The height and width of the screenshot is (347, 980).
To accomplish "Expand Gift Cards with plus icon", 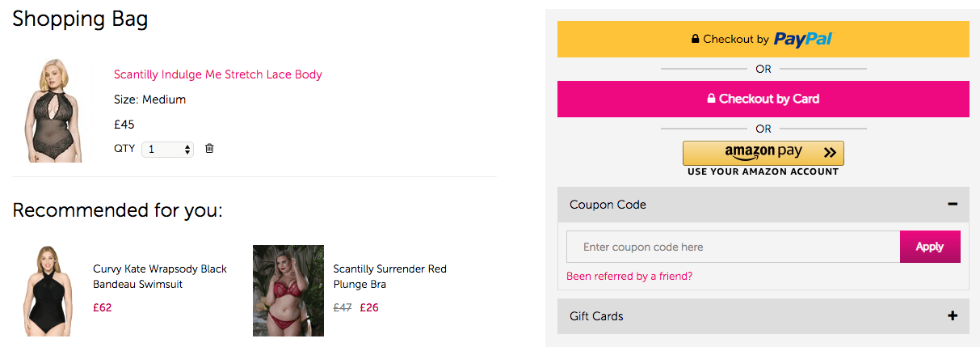I will pyautogui.click(x=953, y=316).
